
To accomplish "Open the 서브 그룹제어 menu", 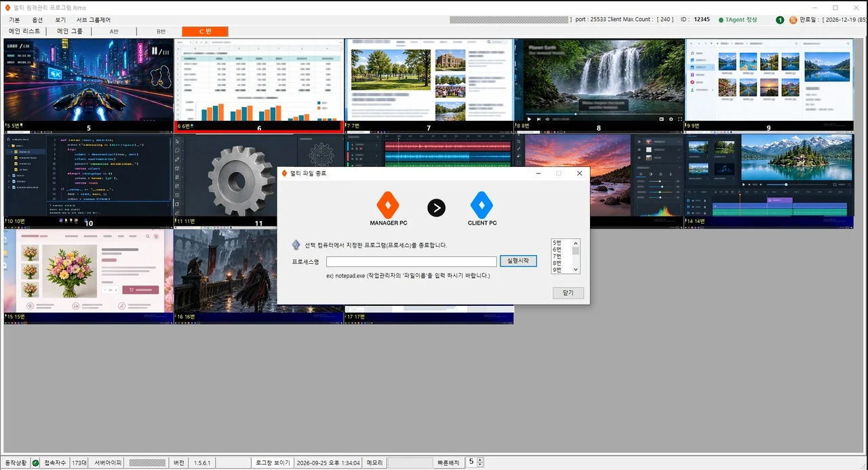I will click(x=94, y=20).
